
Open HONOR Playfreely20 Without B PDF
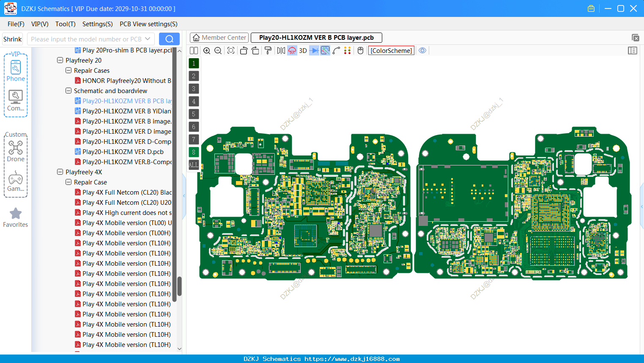123,81
